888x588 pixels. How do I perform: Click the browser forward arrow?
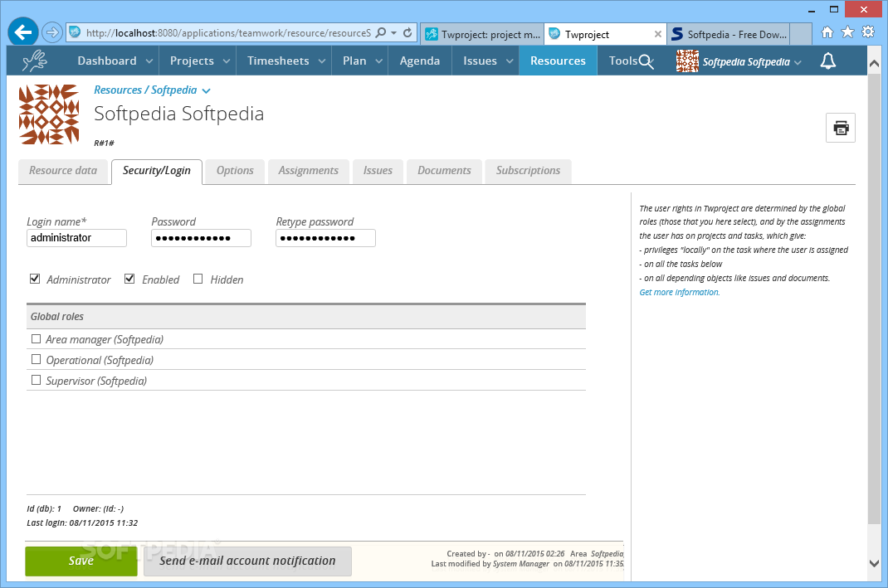pos(52,32)
